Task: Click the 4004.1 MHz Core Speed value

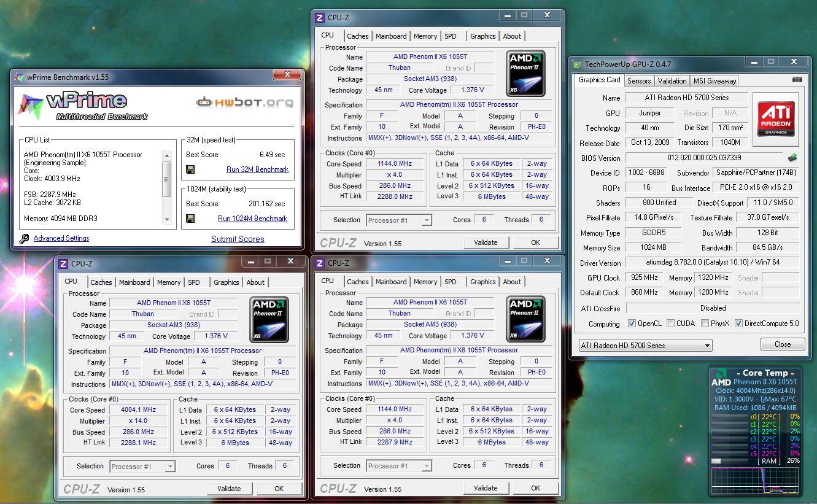Action: click(139, 410)
